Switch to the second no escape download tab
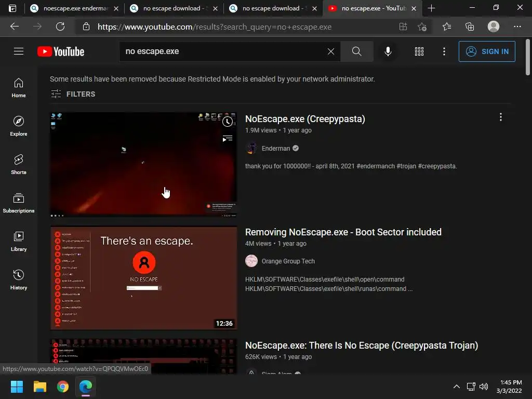This screenshot has width=532, height=399. 272,8
